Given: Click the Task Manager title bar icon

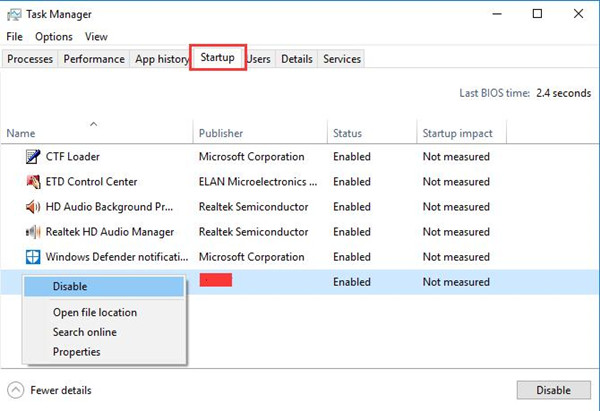Looking at the screenshot, I should pyautogui.click(x=14, y=15).
